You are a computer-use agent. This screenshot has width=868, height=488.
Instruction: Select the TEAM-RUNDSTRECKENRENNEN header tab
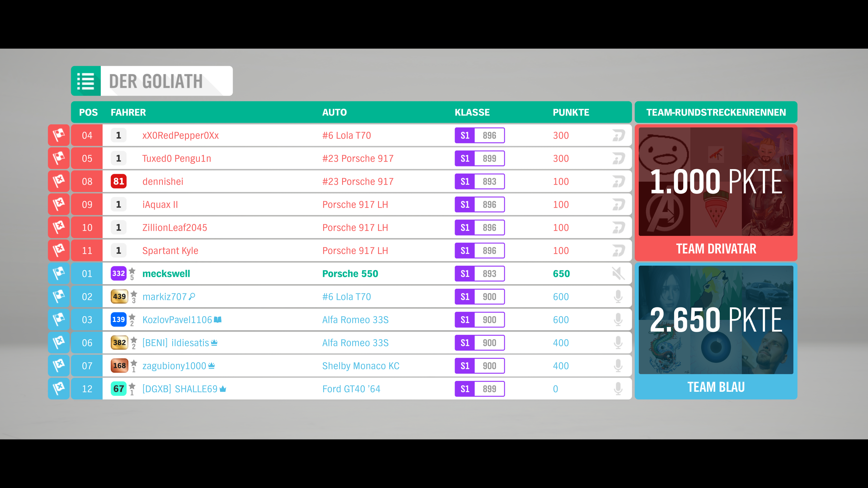point(716,112)
